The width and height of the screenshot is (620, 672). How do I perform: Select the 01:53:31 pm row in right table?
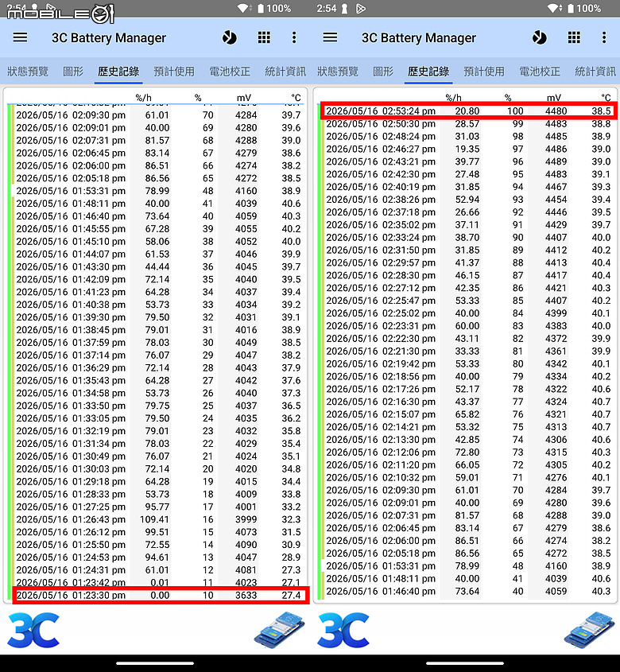[468, 566]
